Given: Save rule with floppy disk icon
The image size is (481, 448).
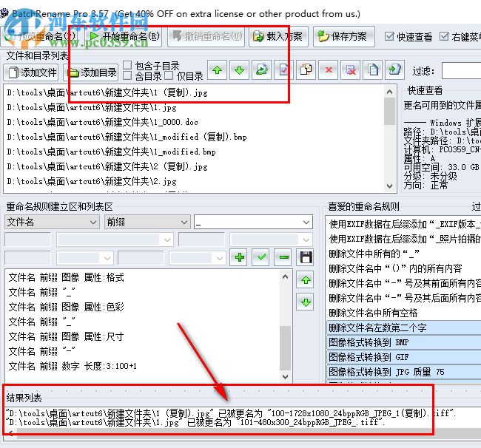Looking at the screenshot, I should 305,257.
